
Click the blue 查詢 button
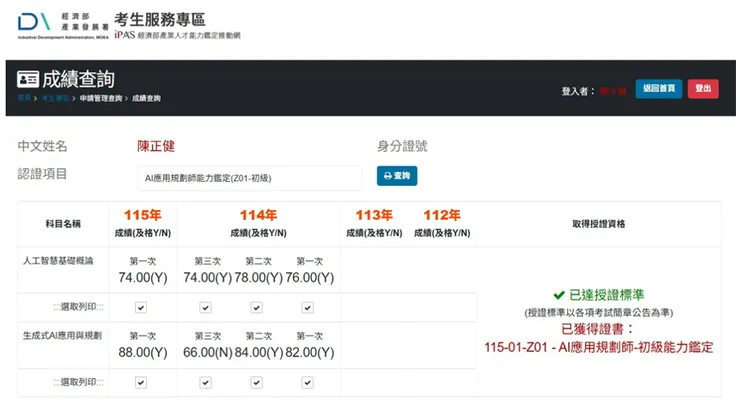(397, 176)
